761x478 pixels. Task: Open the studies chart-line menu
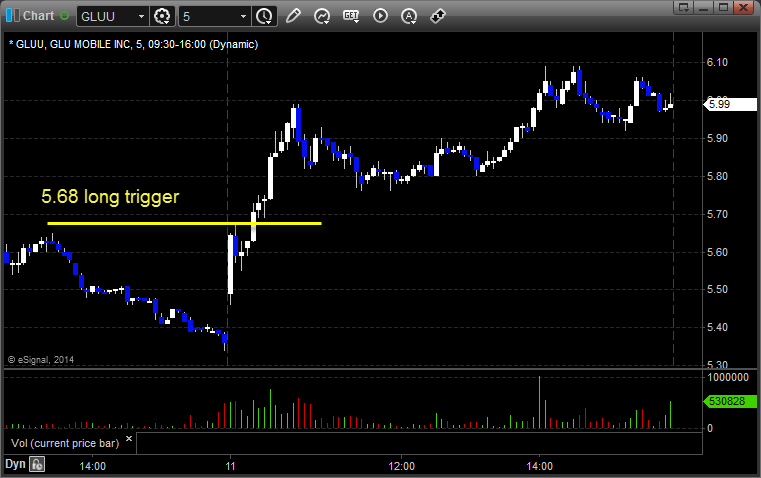(x=322, y=16)
